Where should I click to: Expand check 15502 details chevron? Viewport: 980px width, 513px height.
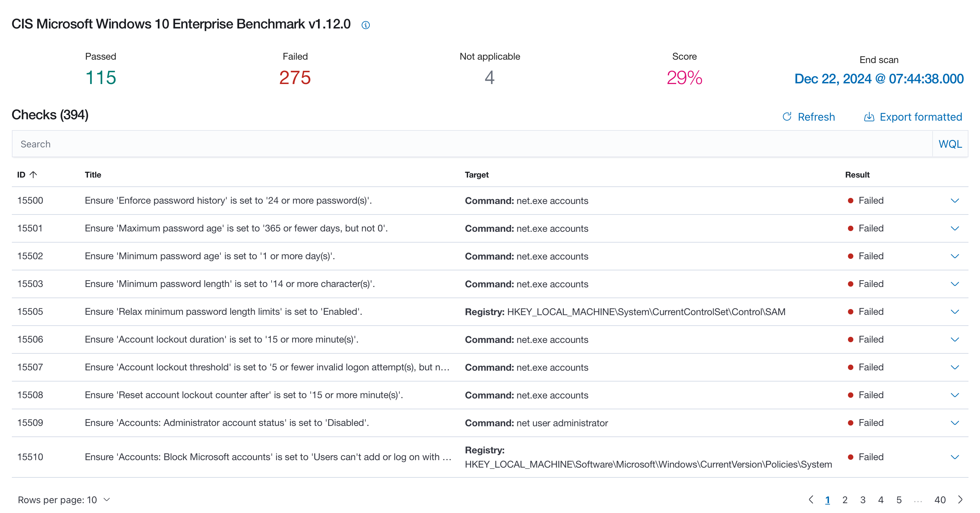click(x=955, y=256)
